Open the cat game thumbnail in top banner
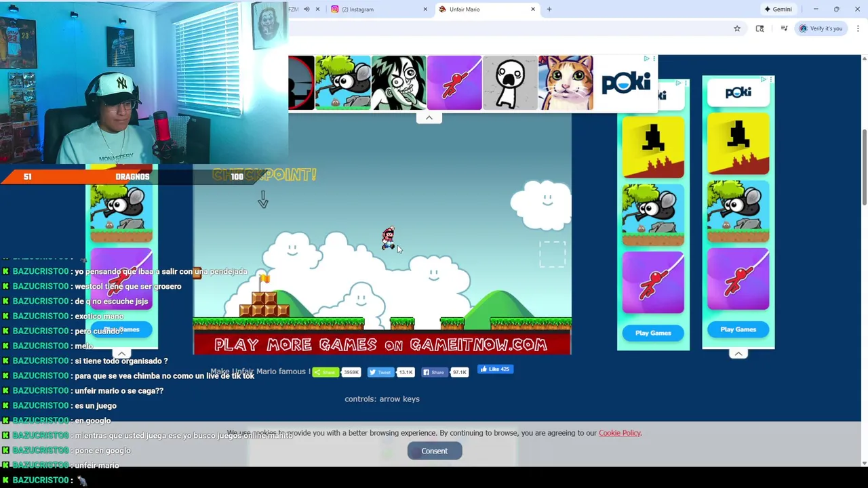 coord(566,83)
